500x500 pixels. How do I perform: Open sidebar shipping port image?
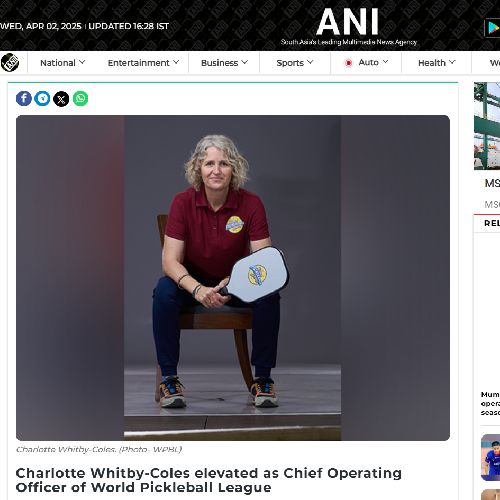click(487, 126)
